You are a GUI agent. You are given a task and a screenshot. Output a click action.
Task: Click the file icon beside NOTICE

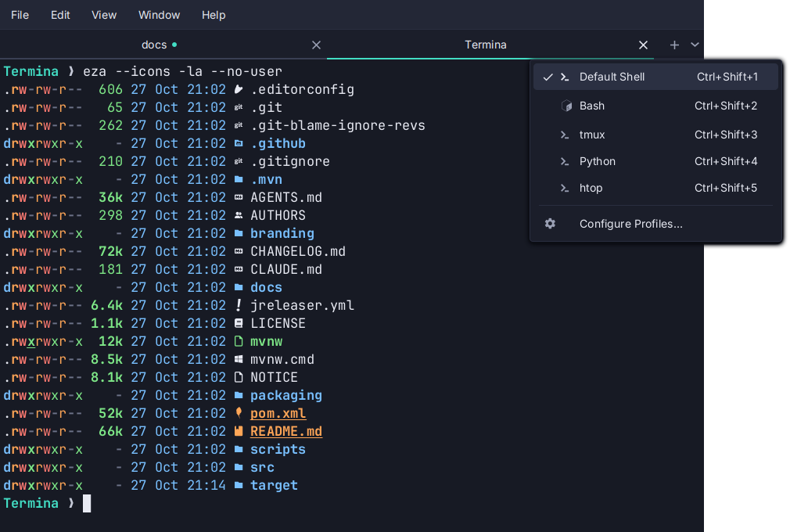point(239,377)
